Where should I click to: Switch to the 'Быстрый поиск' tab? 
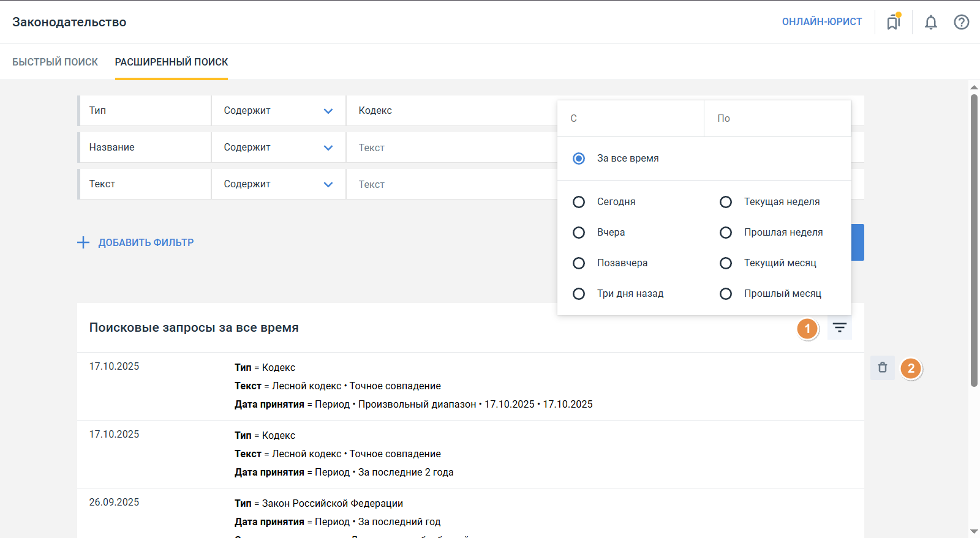tap(55, 62)
